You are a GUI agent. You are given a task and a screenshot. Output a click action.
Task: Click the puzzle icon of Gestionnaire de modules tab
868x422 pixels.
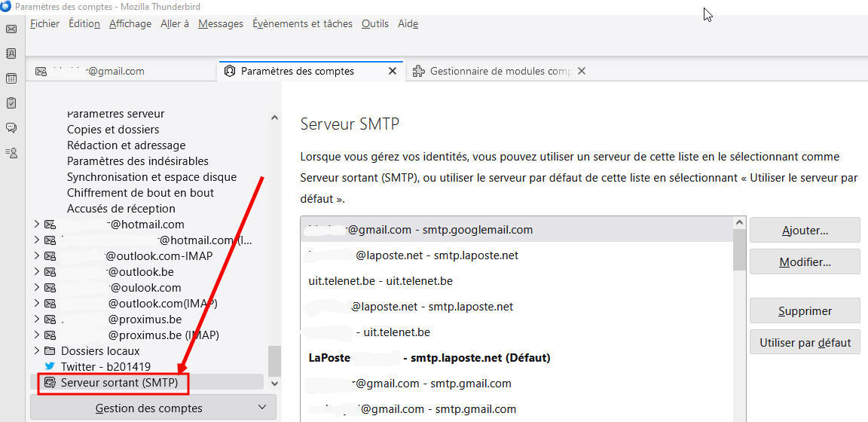pos(419,71)
